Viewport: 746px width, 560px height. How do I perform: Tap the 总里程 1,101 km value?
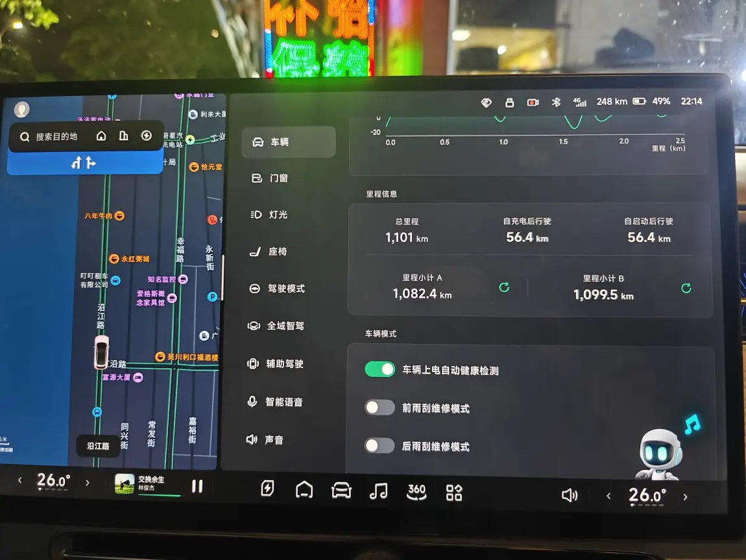click(x=407, y=237)
